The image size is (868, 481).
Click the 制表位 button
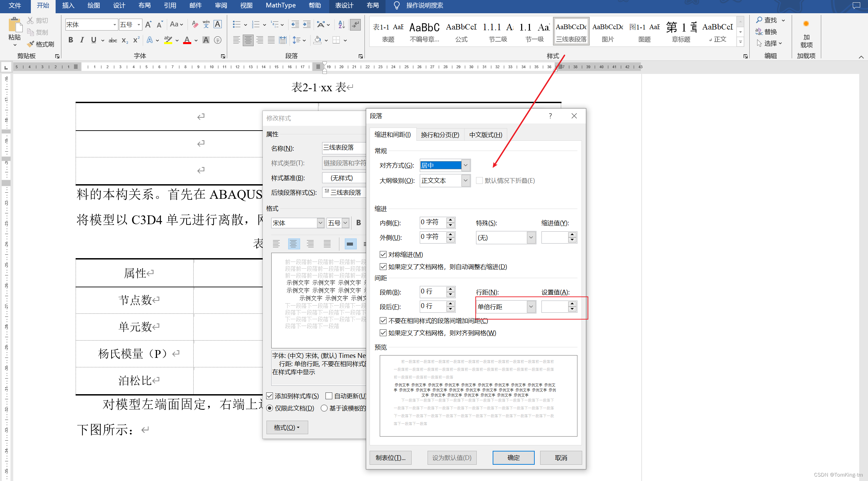[390, 458]
